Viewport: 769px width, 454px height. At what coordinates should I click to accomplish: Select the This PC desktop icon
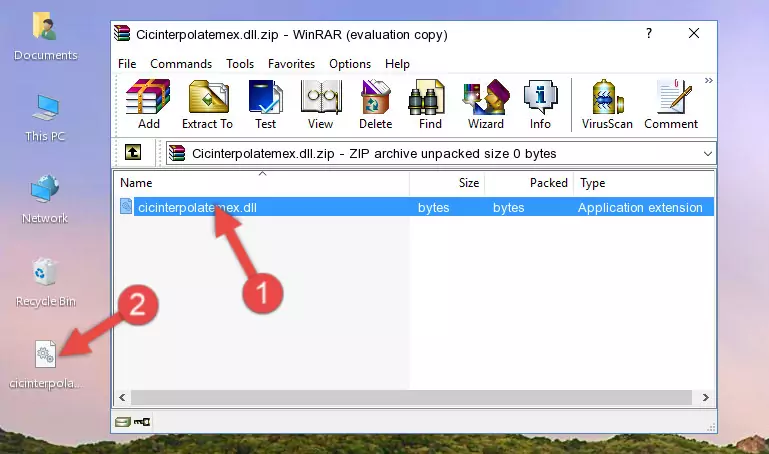(45, 118)
